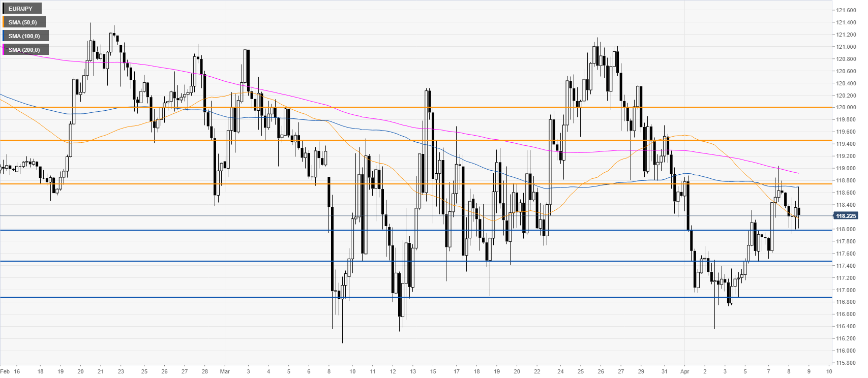Click date 9 on the time axis
Screen dimensions: 868x378
[x=809, y=371]
